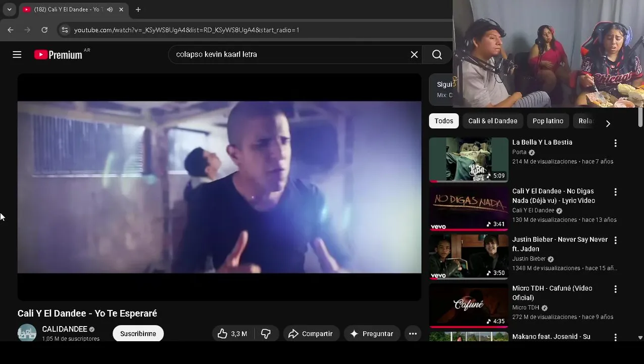Open more actions three-dot menu under video

(x=413, y=334)
